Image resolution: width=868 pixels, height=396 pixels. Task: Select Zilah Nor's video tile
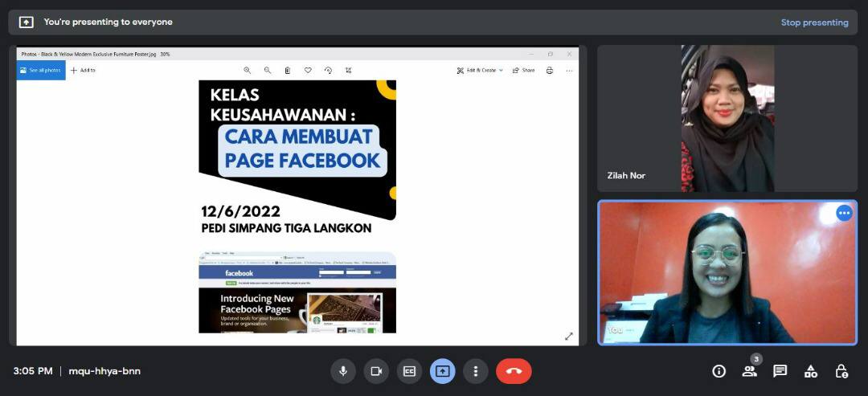pos(727,118)
